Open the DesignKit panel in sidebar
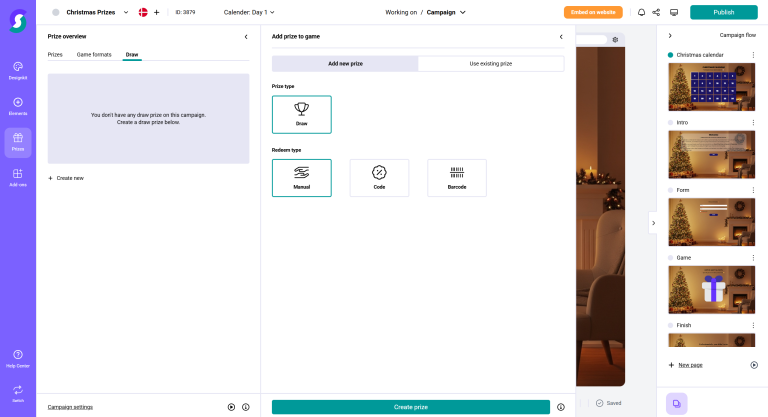The height and width of the screenshot is (417, 768). [x=18, y=70]
